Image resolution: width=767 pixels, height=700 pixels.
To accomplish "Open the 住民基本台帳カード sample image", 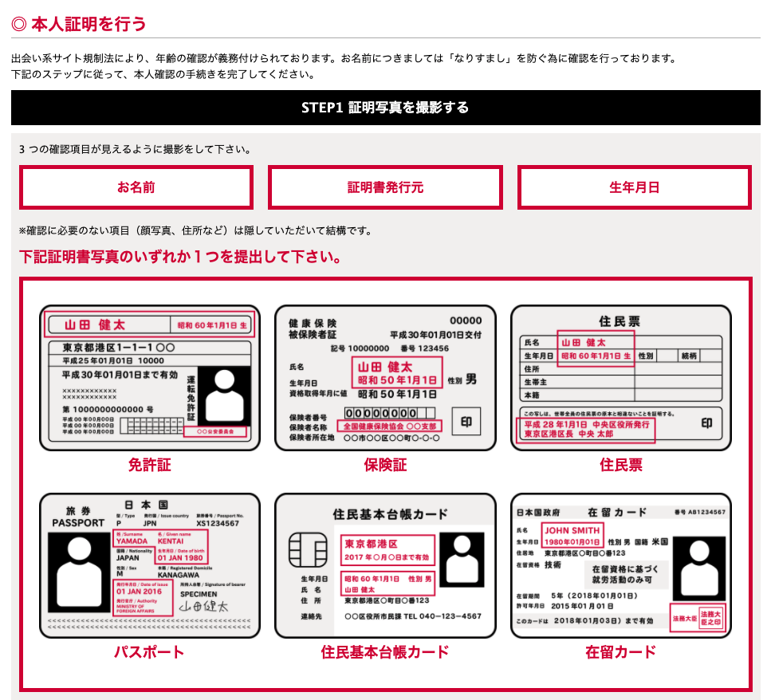I will [385, 565].
